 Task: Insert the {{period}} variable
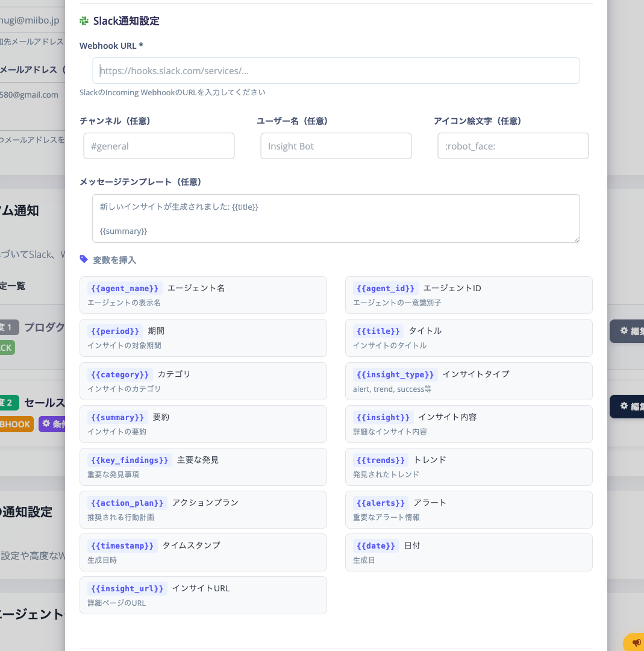pos(203,338)
